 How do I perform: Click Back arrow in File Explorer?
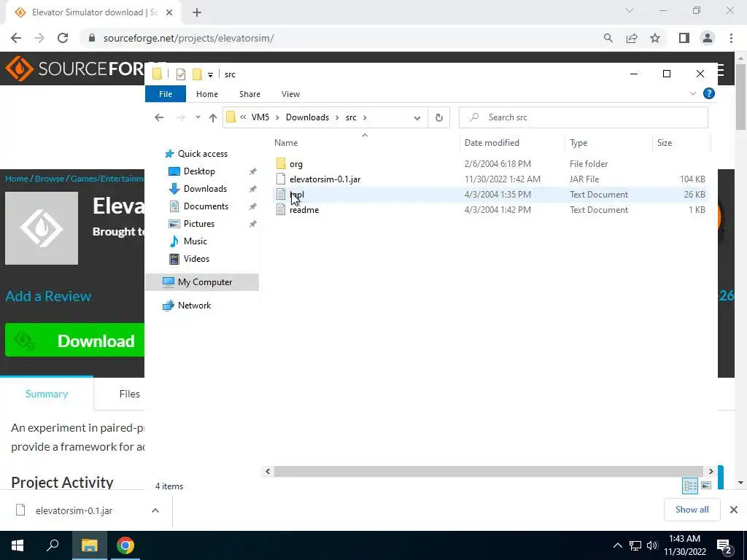[x=159, y=117]
